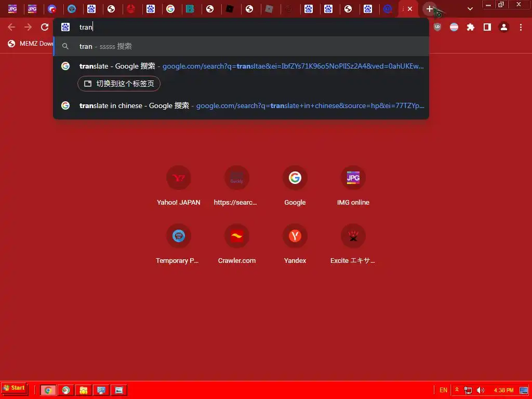Click the Chrome taskbar button
This screenshot has height=399, width=532.
click(x=48, y=390)
